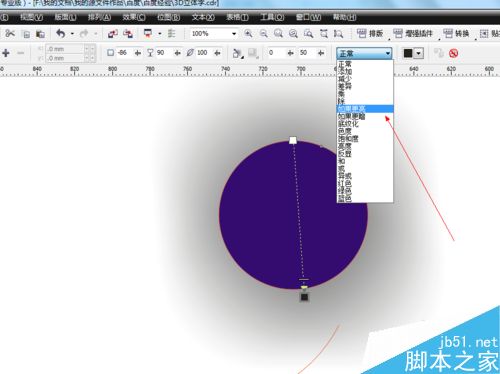Open the shadow color picker dropdown arrow
500x374 pixels.
coord(419,53)
